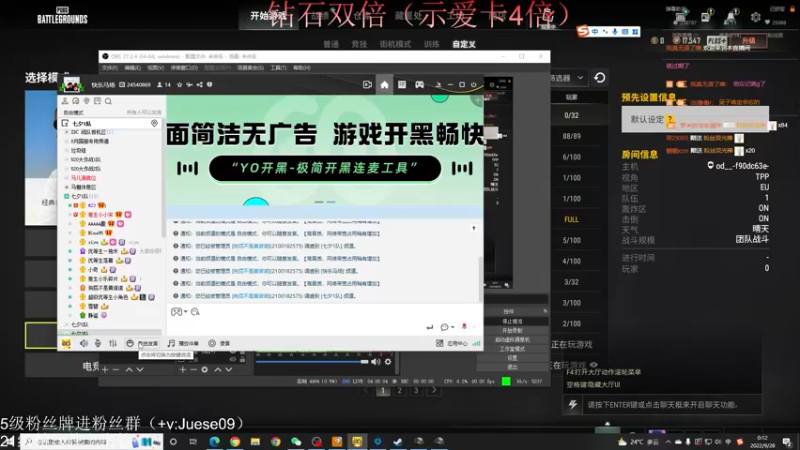
Task: Open the chat gamepad dropdown in message box
Action: (179, 312)
